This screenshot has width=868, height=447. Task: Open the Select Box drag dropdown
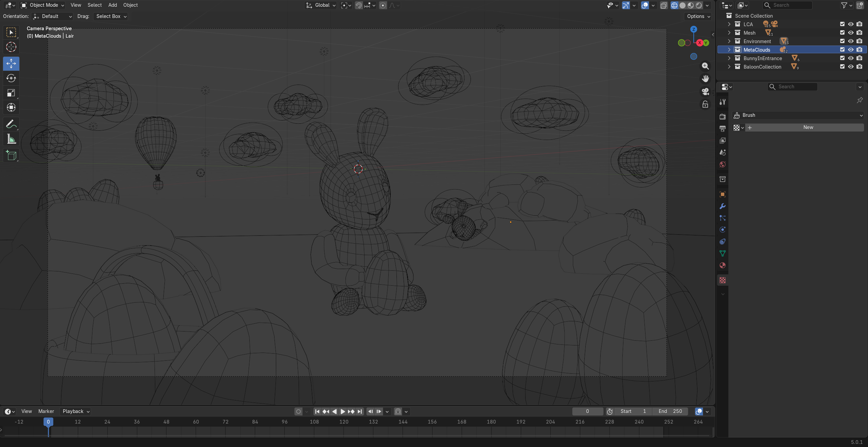click(x=111, y=16)
